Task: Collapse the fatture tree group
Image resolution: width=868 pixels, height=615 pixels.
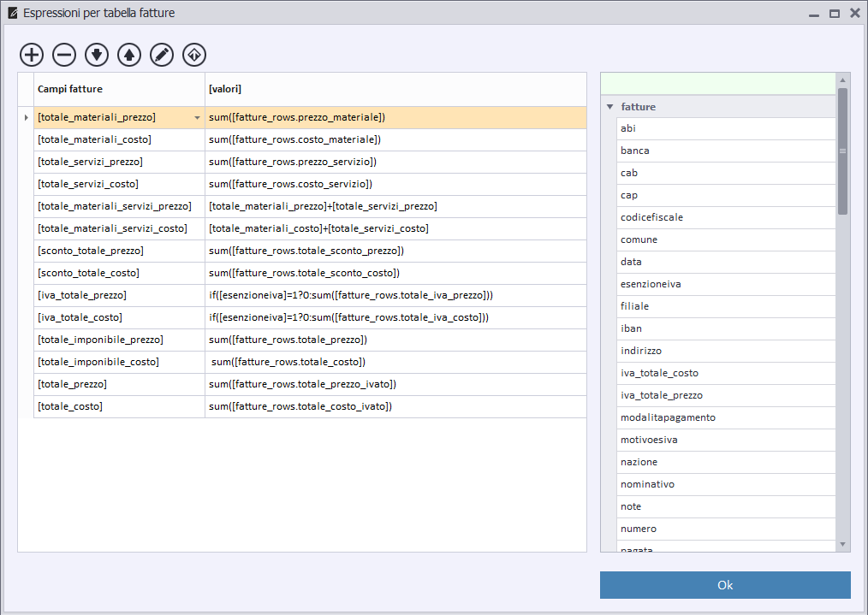Action: click(609, 107)
